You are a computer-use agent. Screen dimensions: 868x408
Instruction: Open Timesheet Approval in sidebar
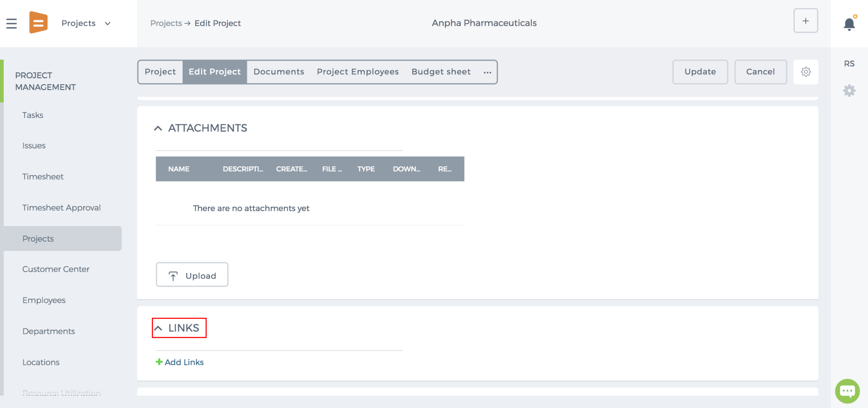point(61,208)
